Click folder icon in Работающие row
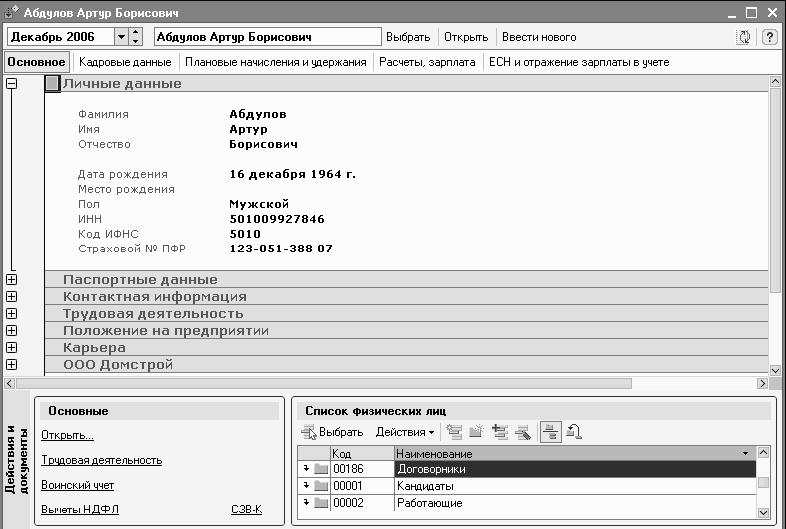786x529 pixels. (x=321, y=503)
